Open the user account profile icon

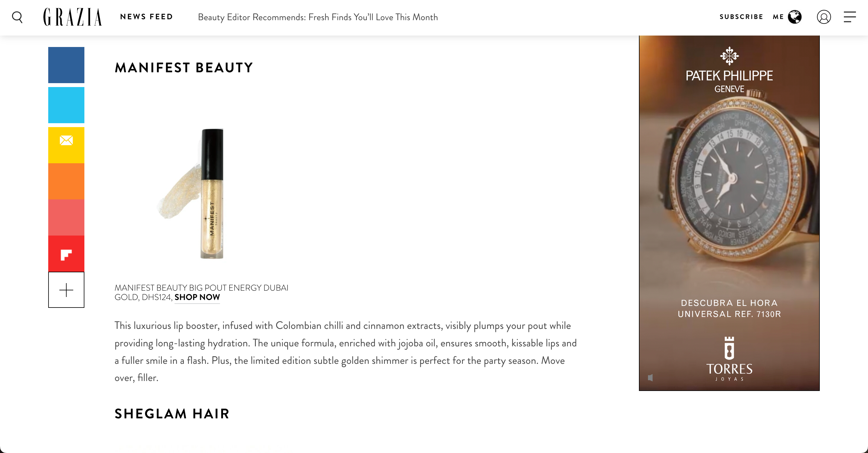tap(823, 17)
